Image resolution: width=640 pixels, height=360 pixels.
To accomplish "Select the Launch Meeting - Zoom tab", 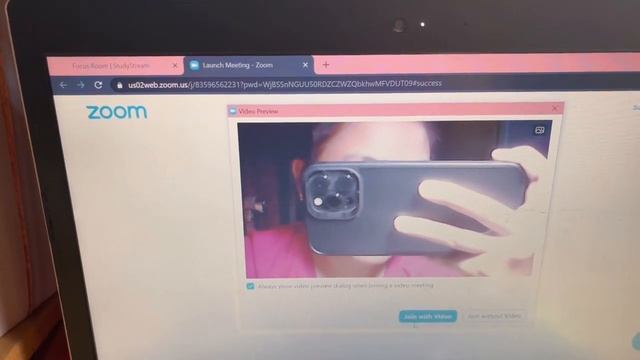I will 249,65.
